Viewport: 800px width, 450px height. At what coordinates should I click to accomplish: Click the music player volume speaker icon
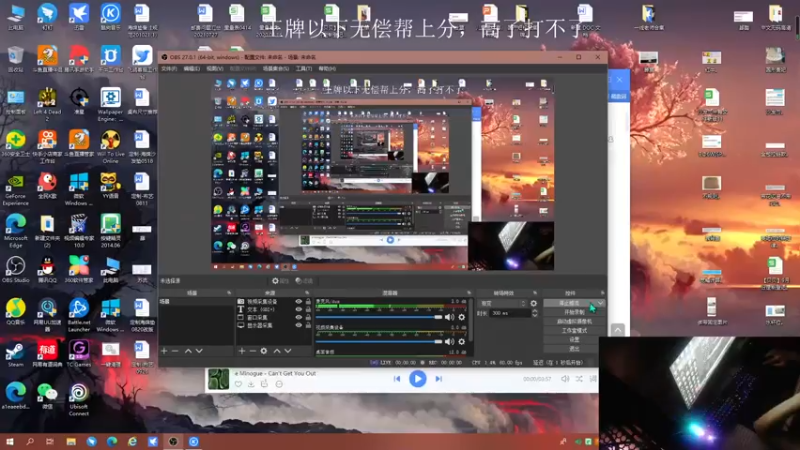(x=565, y=379)
